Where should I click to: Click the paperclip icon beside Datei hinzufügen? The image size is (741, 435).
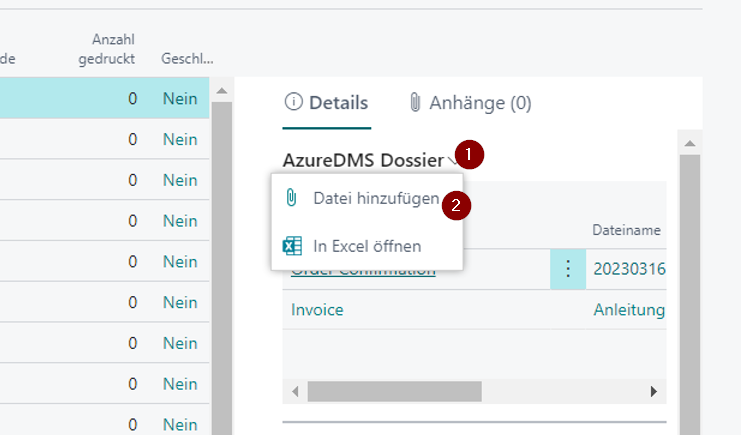tap(291, 198)
